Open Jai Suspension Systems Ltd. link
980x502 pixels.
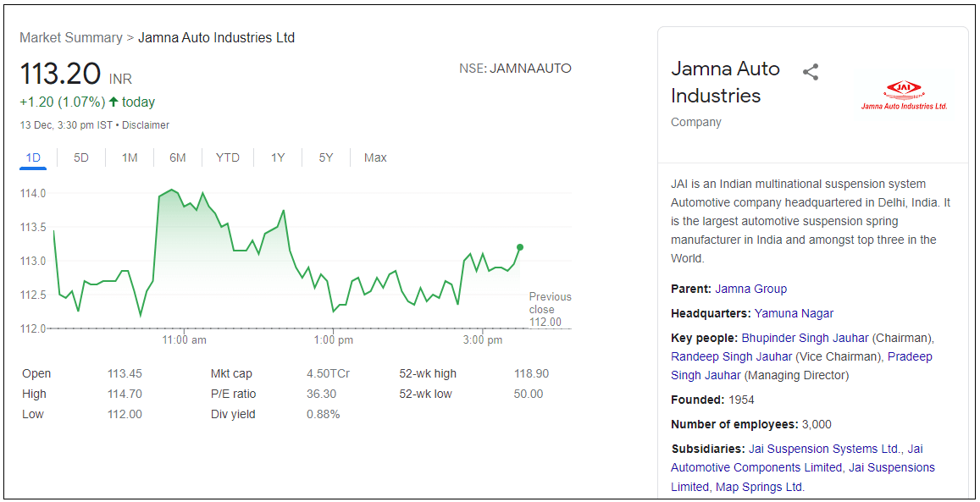826,449
